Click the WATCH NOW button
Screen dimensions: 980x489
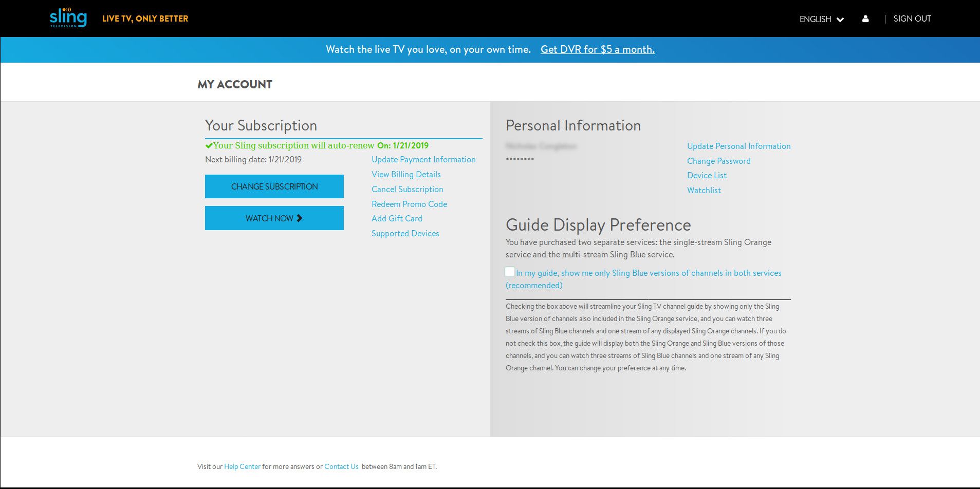[274, 218]
